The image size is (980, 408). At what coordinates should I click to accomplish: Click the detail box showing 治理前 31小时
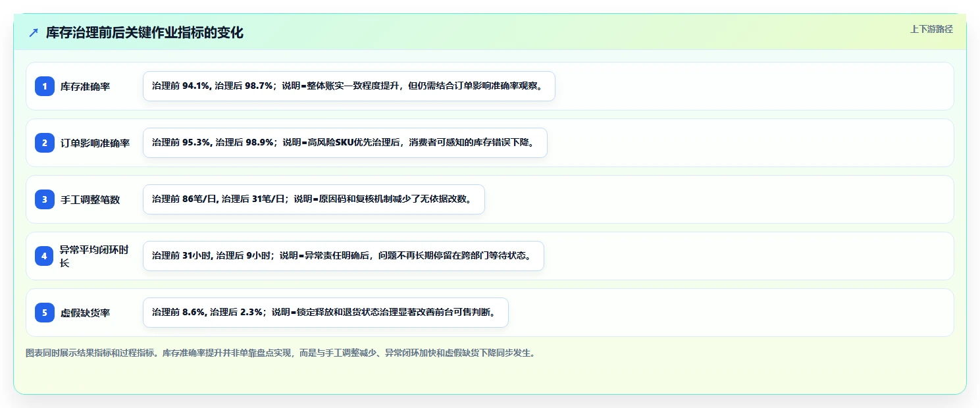[344, 256]
